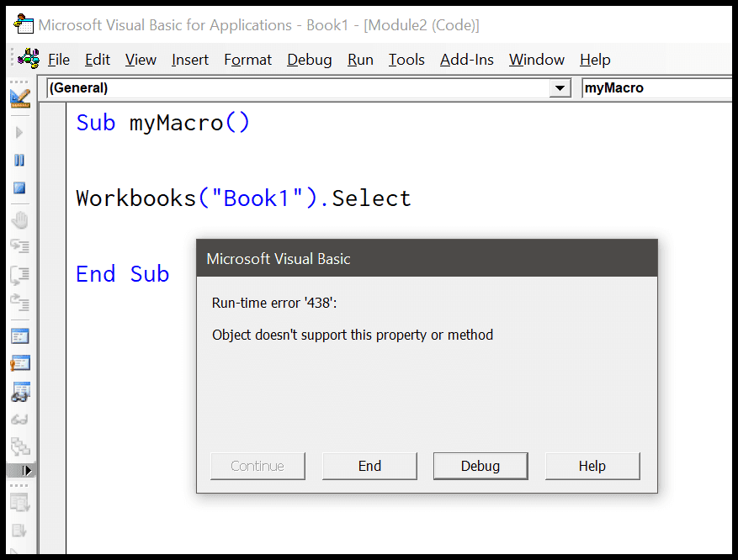Expand the (General) object dropdown arrow
738x560 pixels.
pyautogui.click(x=560, y=88)
